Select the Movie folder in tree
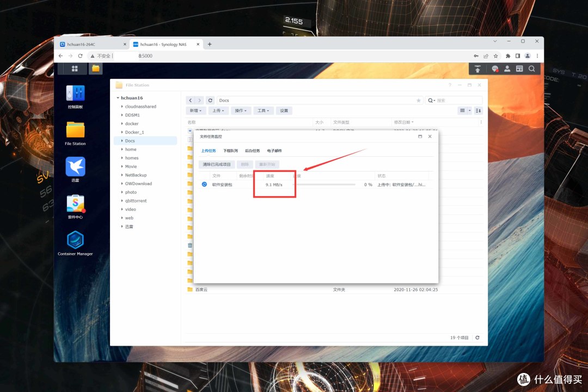588x392 pixels. point(131,167)
